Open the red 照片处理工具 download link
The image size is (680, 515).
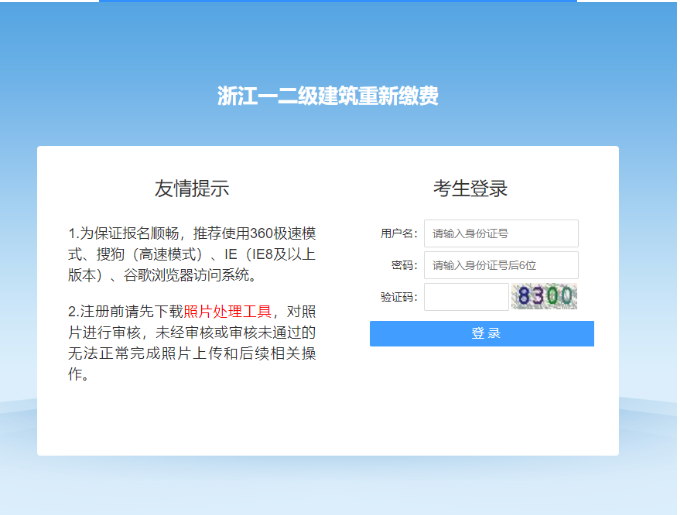(x=228, y=311)
